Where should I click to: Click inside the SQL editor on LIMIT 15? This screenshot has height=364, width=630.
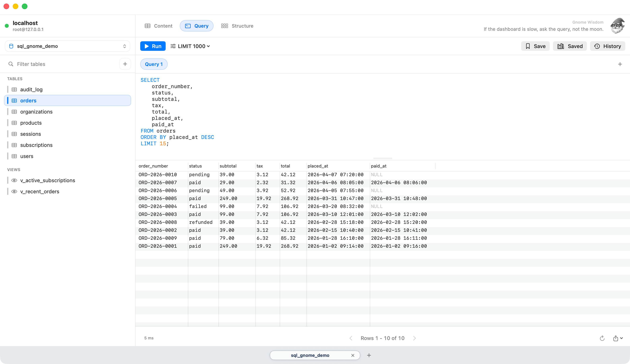tap(155, 144)
